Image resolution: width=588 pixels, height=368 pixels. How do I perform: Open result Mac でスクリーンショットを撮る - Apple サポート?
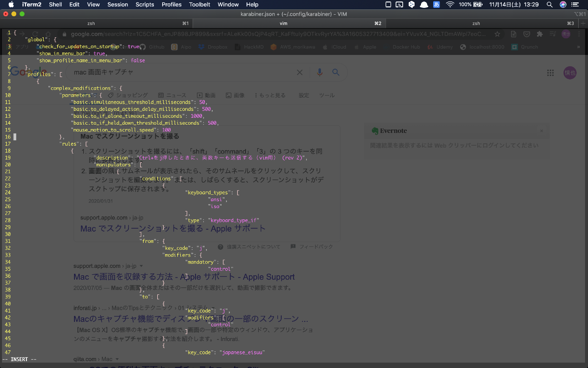coord(173,229)
